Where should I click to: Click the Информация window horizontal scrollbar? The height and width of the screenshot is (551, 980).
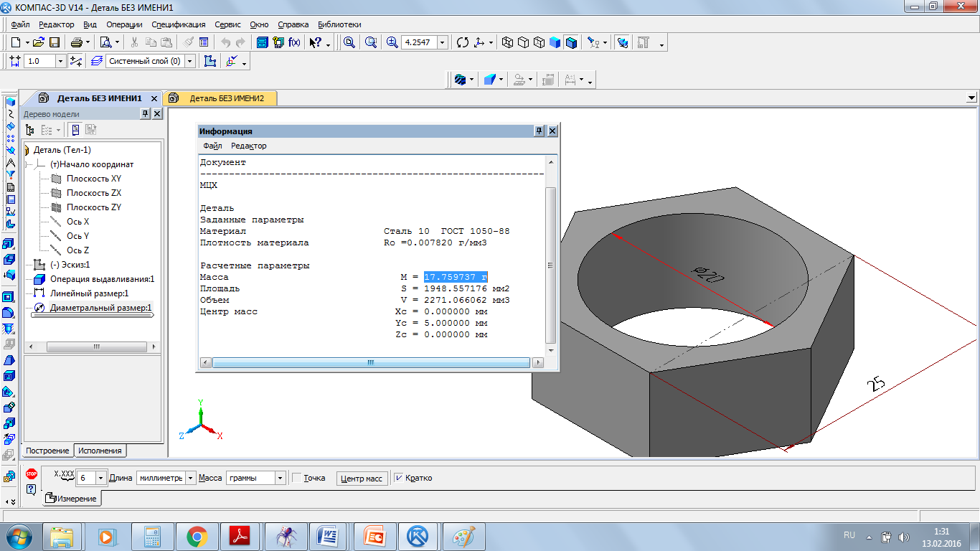pyautogui.click(x=371, y=363)
